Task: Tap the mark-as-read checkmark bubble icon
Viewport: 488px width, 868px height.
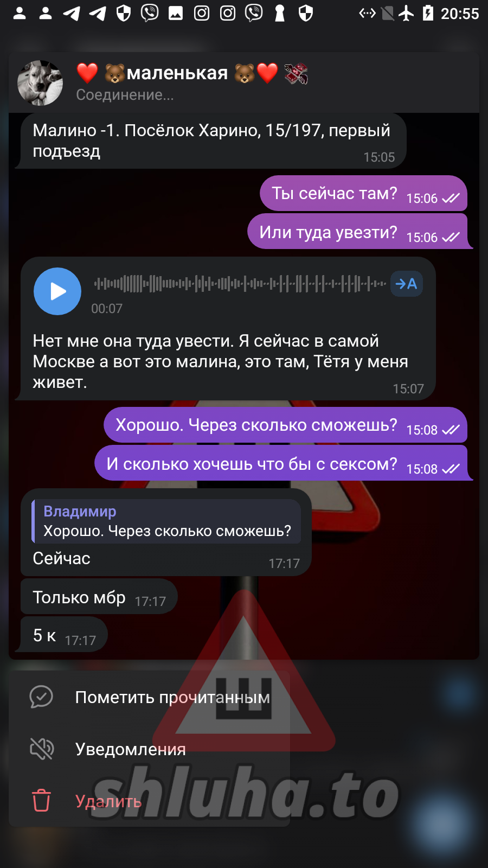Action: click(x=41, y=697)
